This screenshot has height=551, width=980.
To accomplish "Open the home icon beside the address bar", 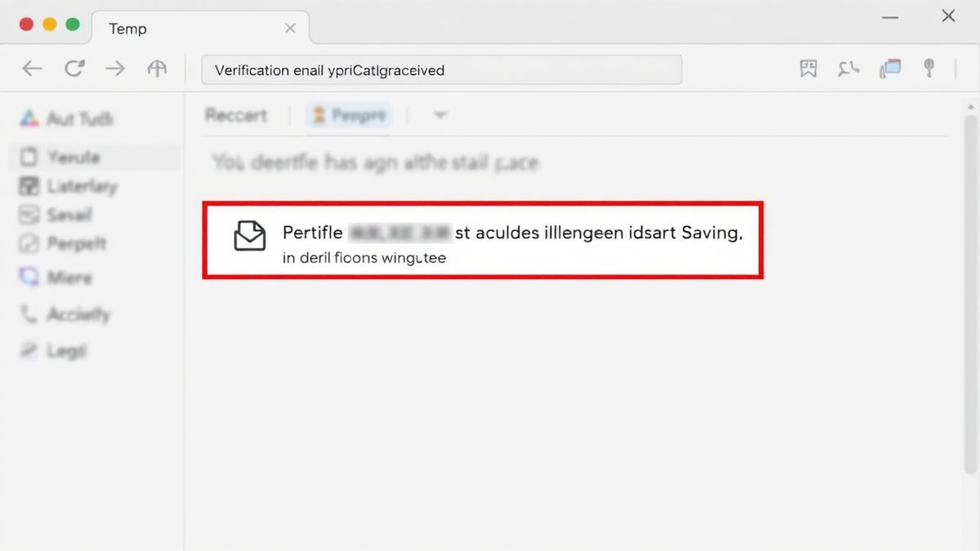I will 157,69.
